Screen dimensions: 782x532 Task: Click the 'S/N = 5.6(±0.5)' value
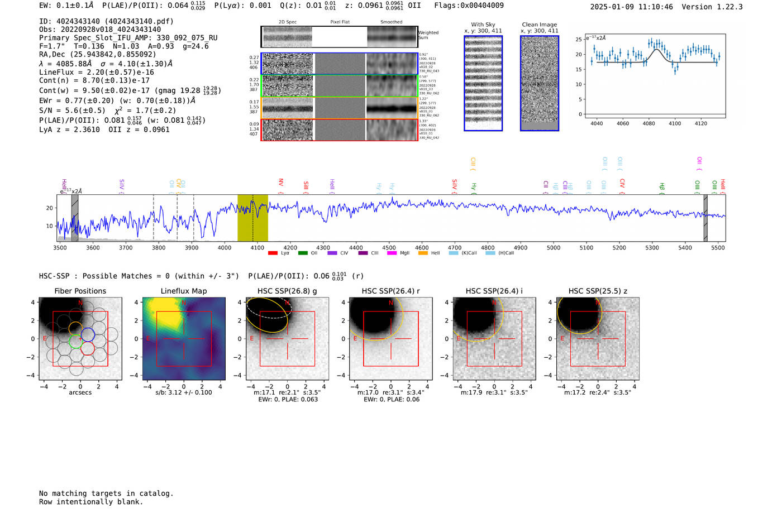(x=72, y=111)
